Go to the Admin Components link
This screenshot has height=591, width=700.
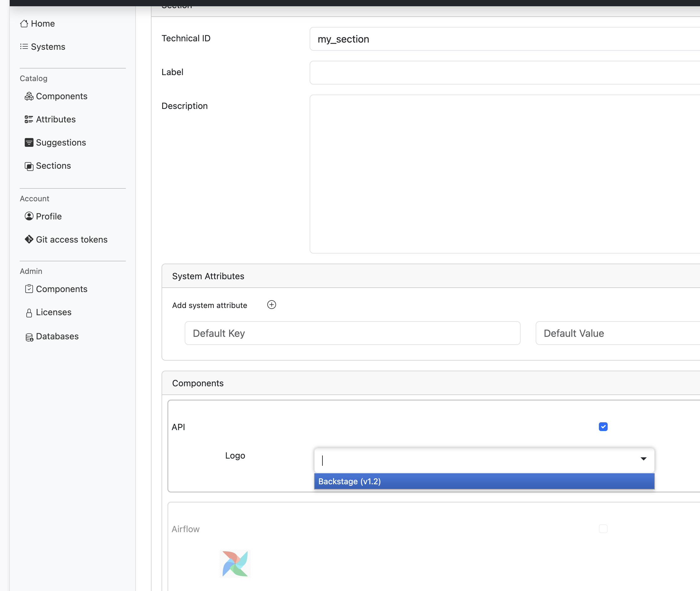(61, 289)
